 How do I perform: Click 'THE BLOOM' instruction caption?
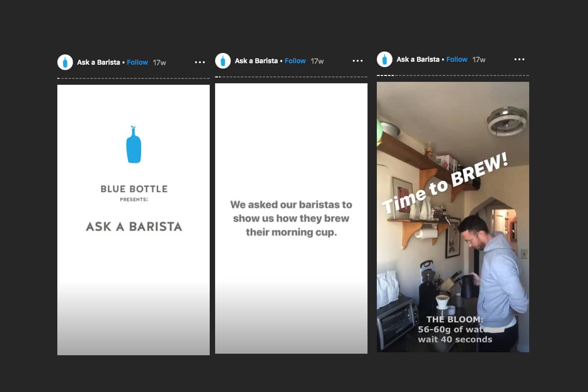click(x=455, y=329)
